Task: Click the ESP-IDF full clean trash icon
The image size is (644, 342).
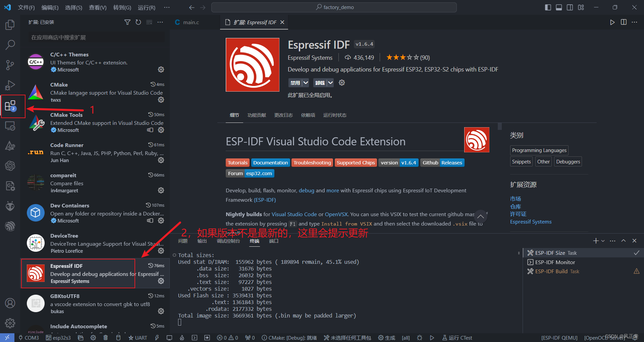Action: pyautogui.click(x=106, y=338)
